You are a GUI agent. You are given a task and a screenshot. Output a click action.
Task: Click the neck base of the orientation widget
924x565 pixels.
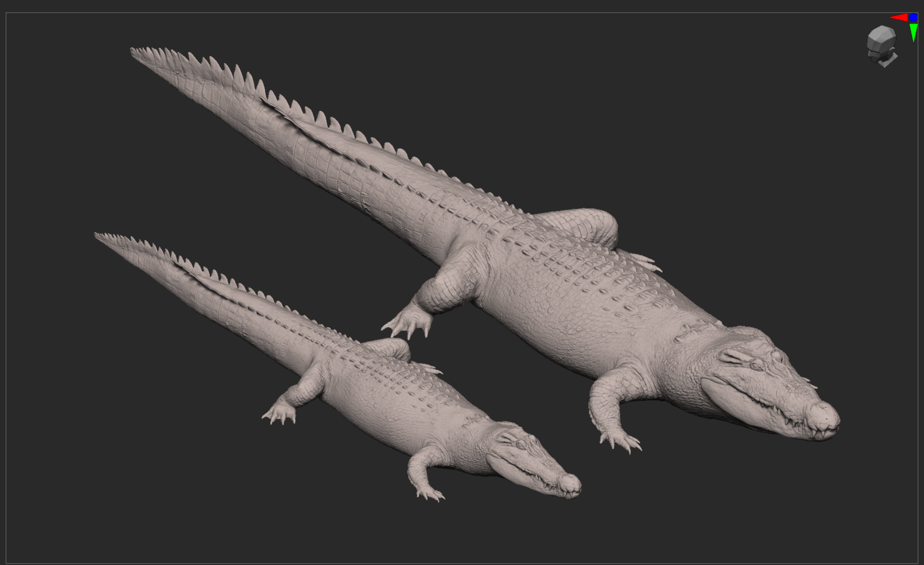(887, 62)
